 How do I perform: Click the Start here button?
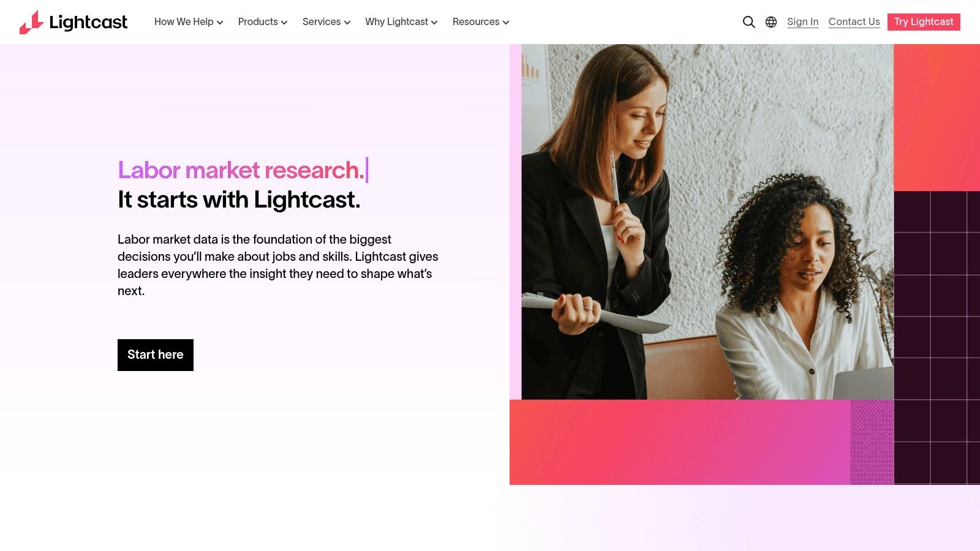pyautogui.click(x=156, y=355)
